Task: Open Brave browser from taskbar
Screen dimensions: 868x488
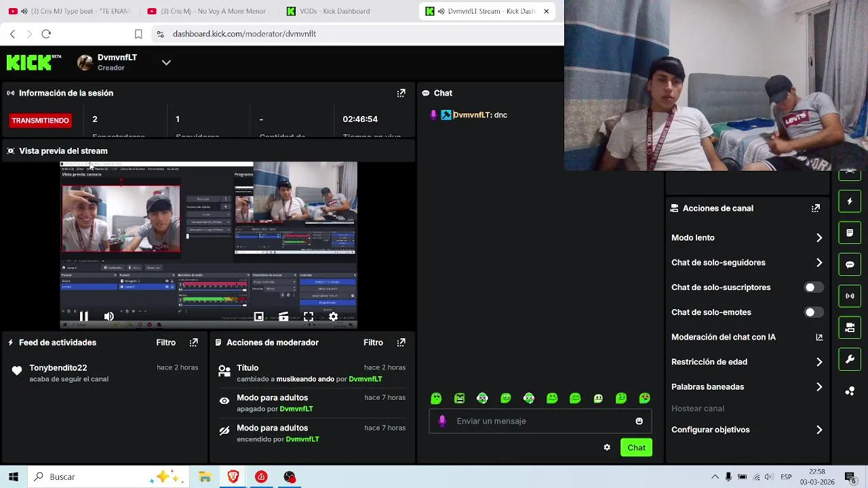Action: pyautogui.click(x=233, y=477)
